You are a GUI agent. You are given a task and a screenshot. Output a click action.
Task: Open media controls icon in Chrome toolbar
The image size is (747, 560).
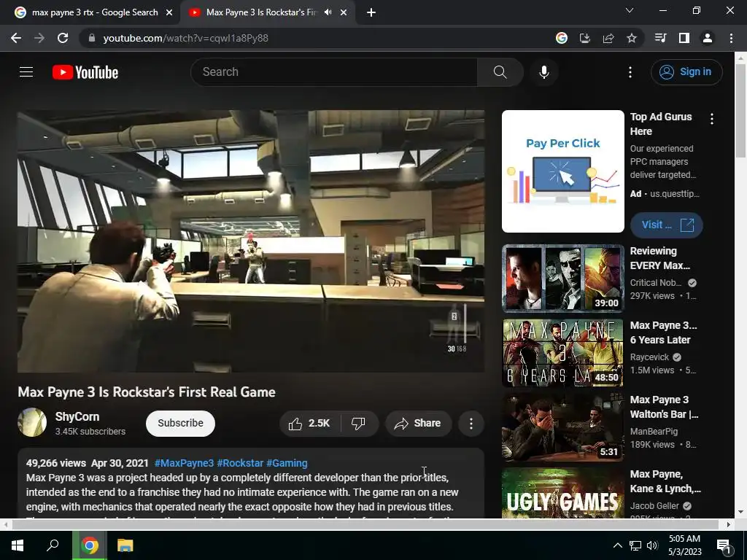pos(660,38)
